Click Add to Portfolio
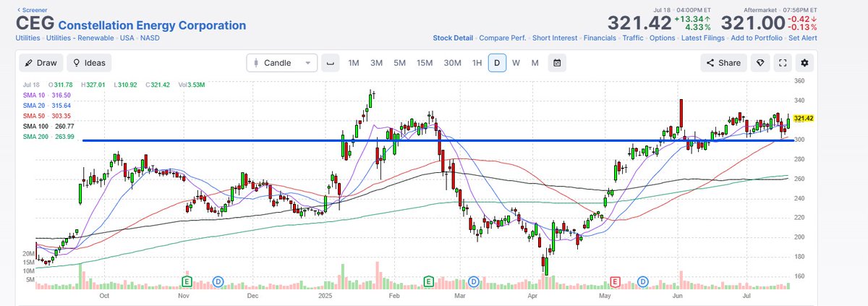Image resolution: width=868 pixels, height=306 pixels. [x=757, y=37]
